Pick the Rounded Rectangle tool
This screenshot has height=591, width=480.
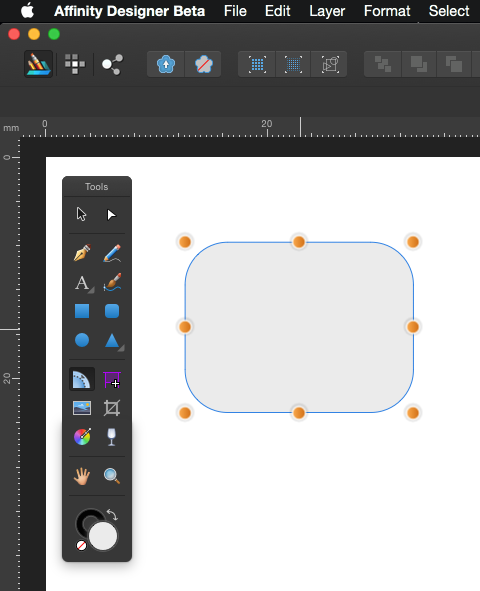[x=112, y=311]
